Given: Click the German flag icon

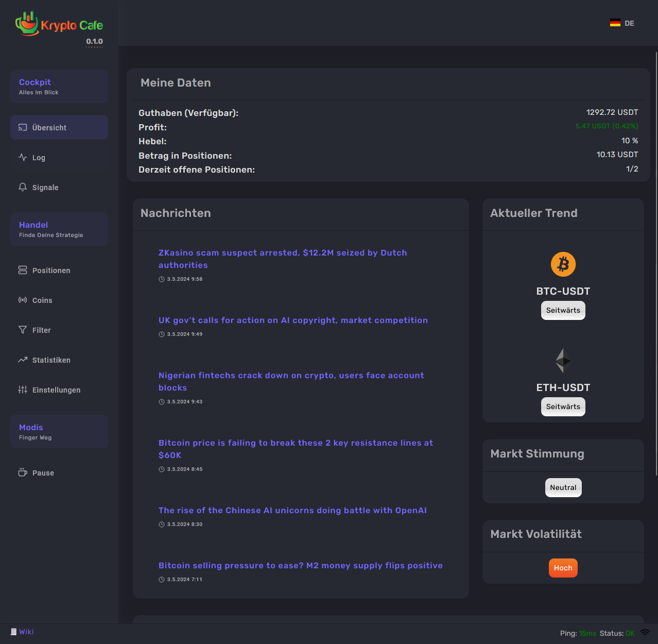Looking at the screenshot, I should tap(615, 23).
